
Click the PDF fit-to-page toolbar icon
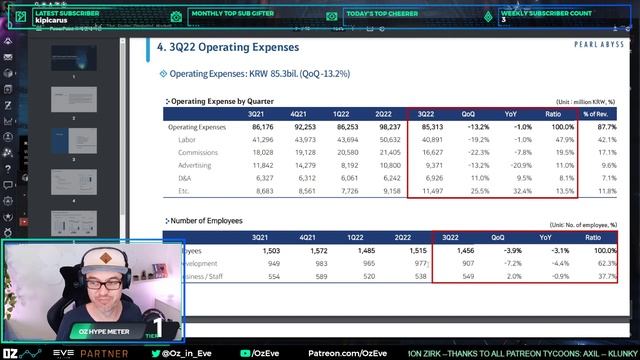point(370,29)
